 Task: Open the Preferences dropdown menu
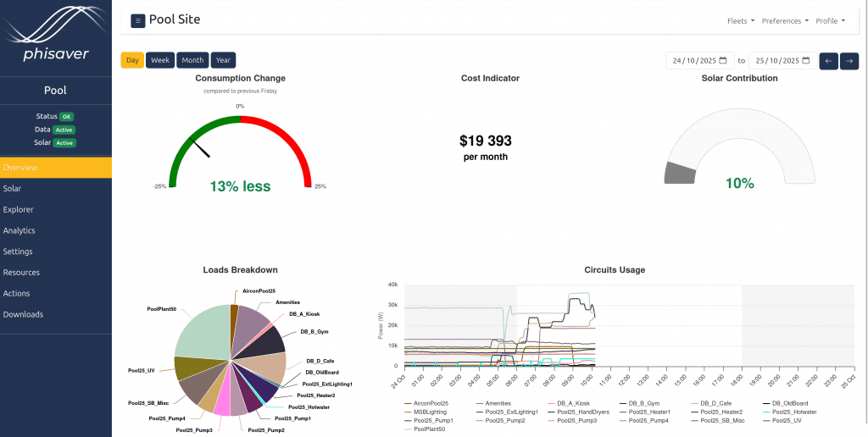[784, 20]
